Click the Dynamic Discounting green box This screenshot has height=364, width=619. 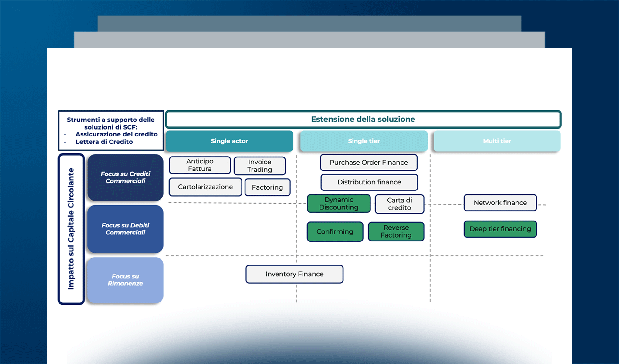(339, 204)
